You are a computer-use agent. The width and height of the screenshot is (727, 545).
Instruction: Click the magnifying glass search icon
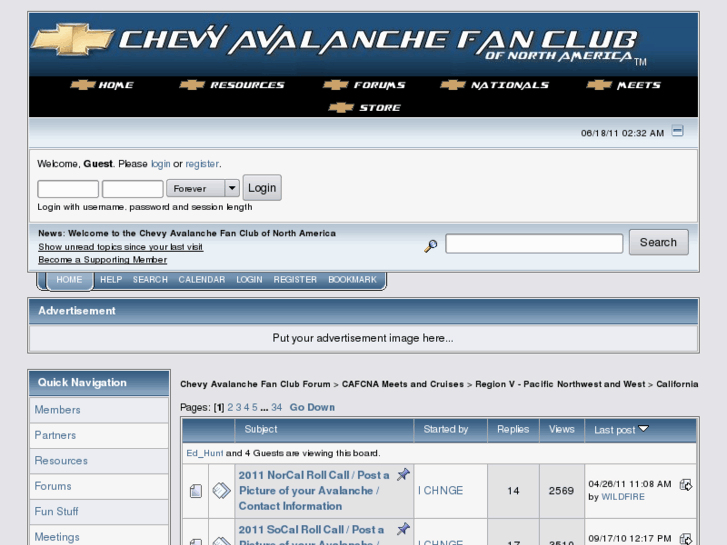[x=430, y=245]
